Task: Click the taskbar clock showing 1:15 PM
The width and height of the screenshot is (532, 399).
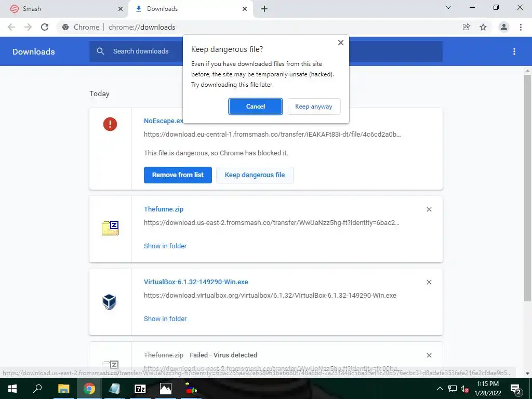Action: (488, 389)
